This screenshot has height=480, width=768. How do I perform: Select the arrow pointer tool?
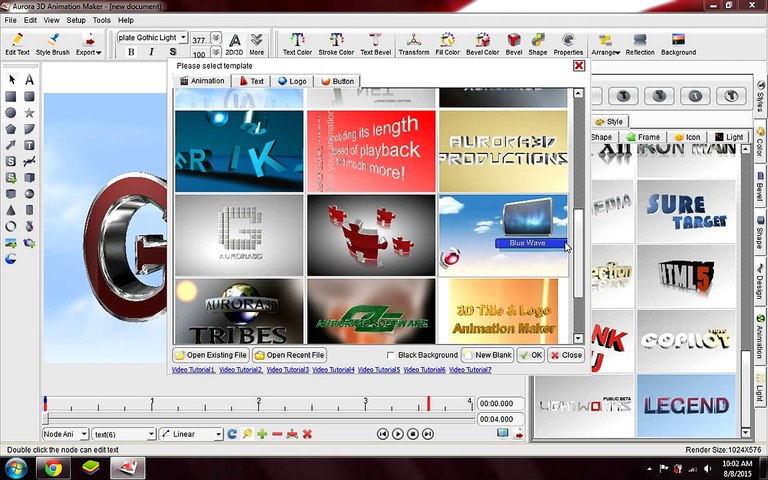pos(11,79)
